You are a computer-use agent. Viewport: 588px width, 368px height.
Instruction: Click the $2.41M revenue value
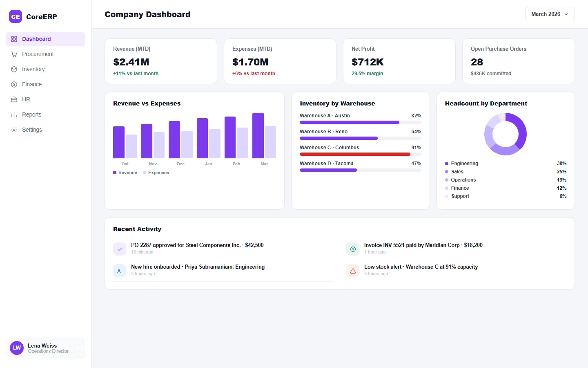click(131, 62)
